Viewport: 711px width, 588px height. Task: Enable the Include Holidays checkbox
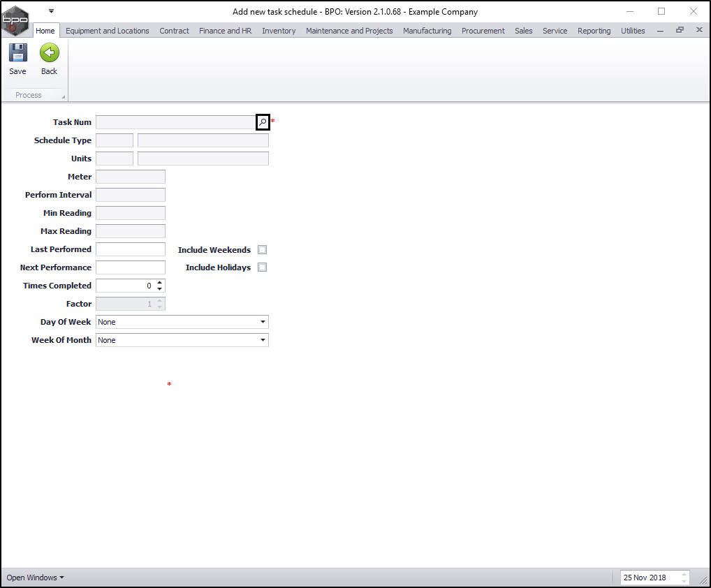click(x=262, y=267)
